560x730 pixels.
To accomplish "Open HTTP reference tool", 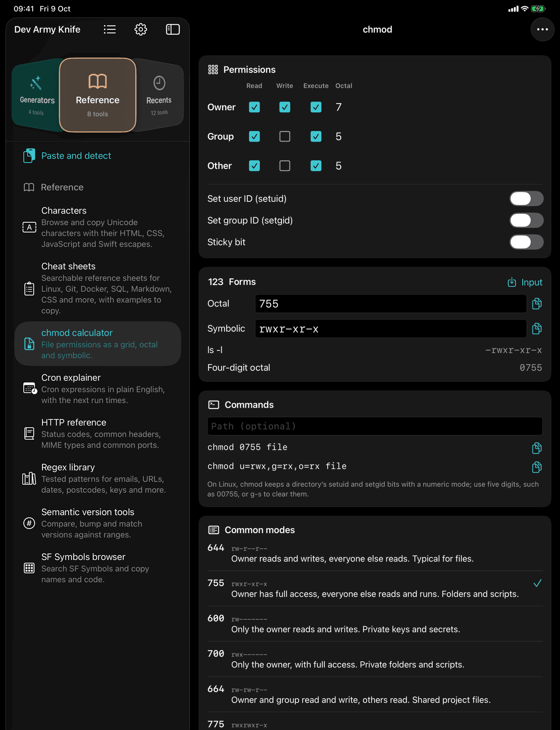I will (98, 433).
